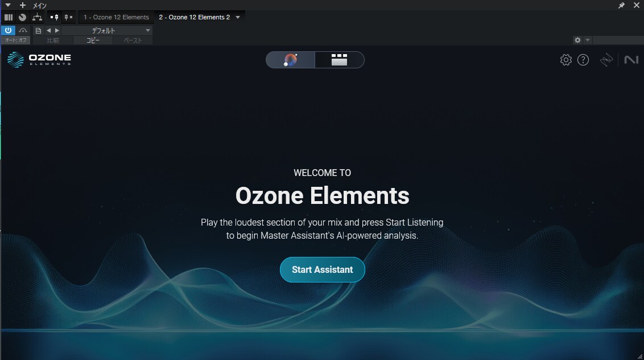The image size is (644, 360).
Task: Open the top-left triangle menu arrow
Action: pyautogui.click(x=8, y=5)
